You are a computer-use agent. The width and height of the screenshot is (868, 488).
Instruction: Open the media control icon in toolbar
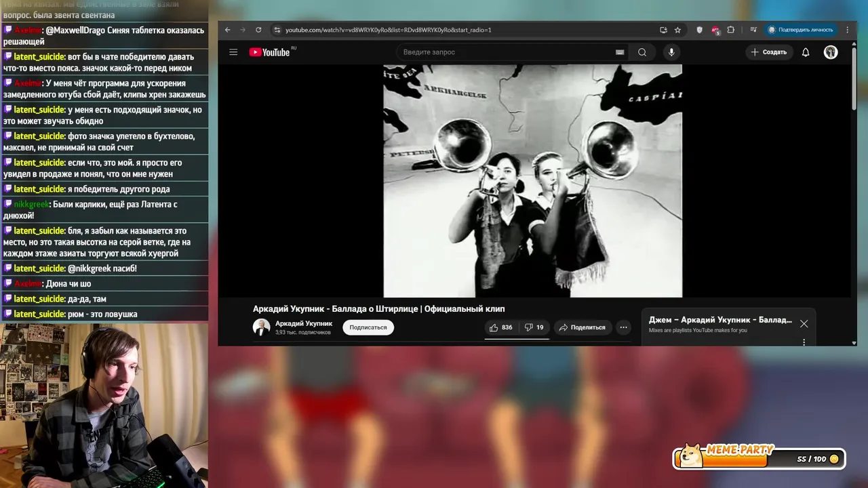point(753,30)
